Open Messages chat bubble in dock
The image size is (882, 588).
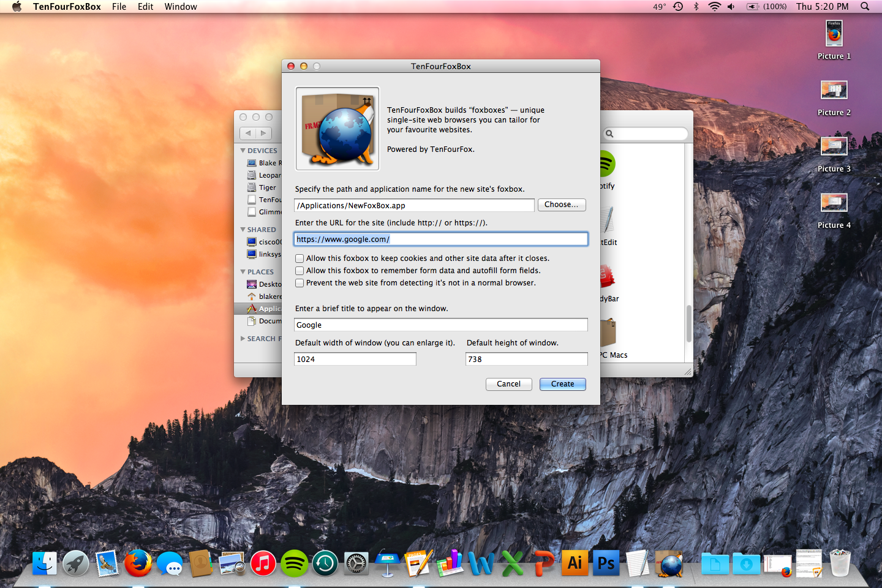[x=170, y=563]
